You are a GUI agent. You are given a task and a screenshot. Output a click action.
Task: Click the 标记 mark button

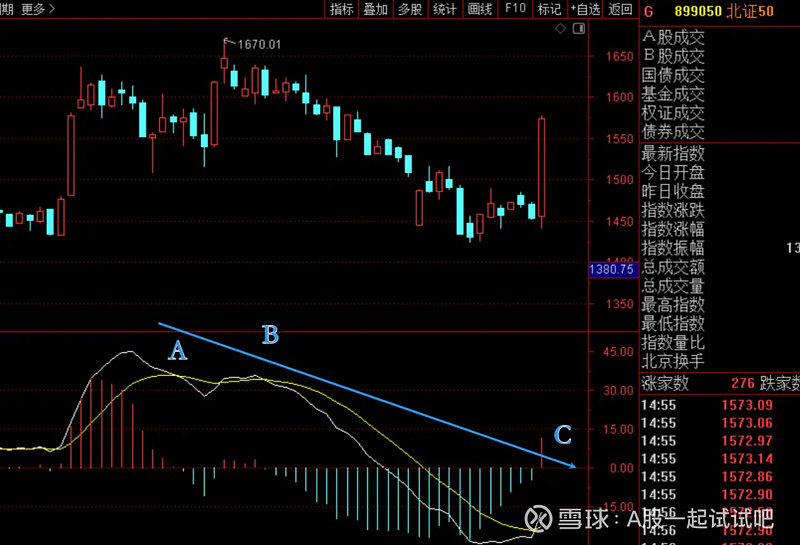click(549, 9)
